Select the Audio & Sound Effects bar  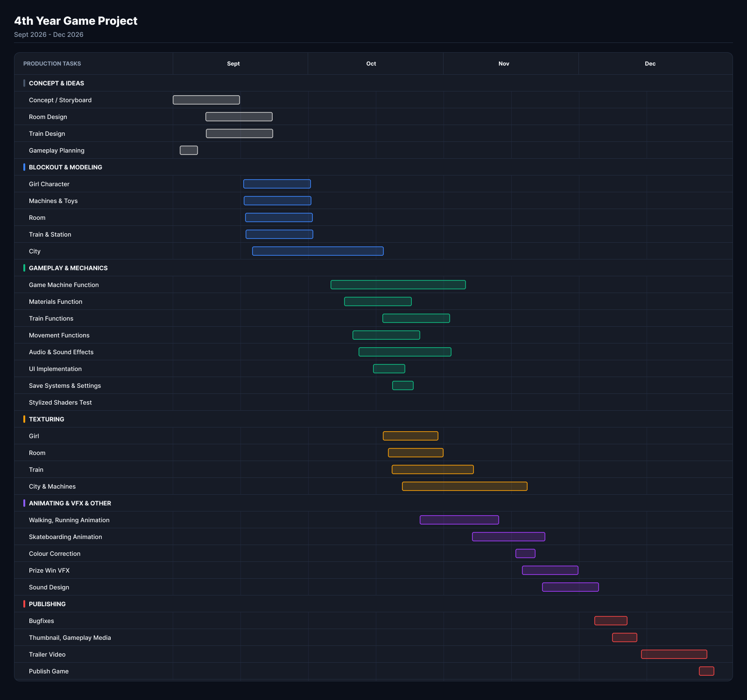click(x=405, y=352)
